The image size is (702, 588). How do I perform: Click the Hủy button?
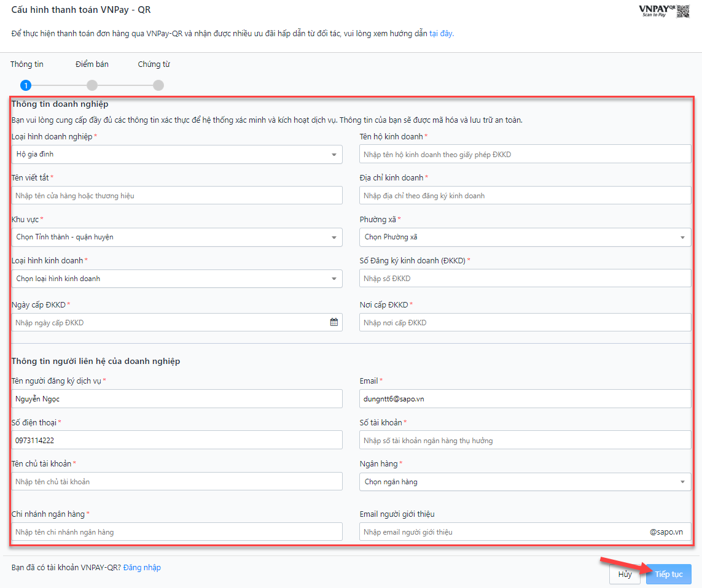625,574
